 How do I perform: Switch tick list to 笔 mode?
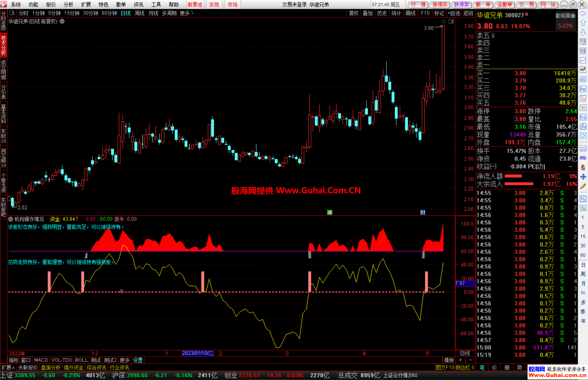pyautogui.click(x=482, y=367)
